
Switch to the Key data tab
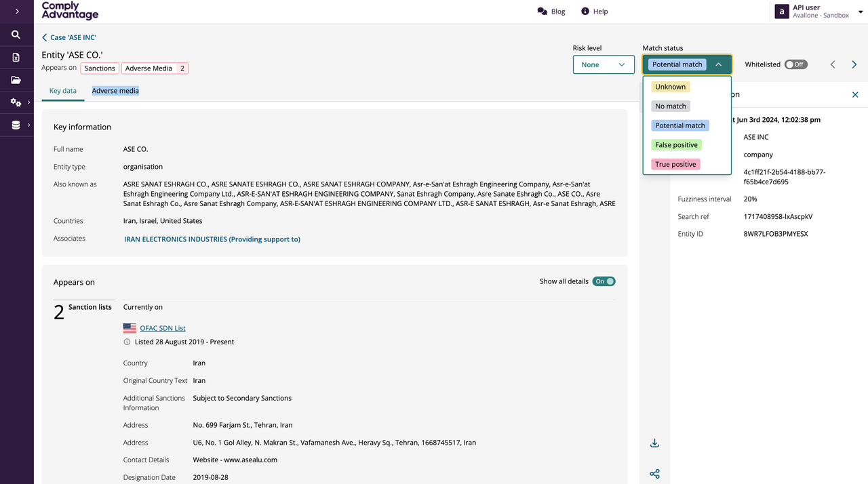(x=63, y=91)
